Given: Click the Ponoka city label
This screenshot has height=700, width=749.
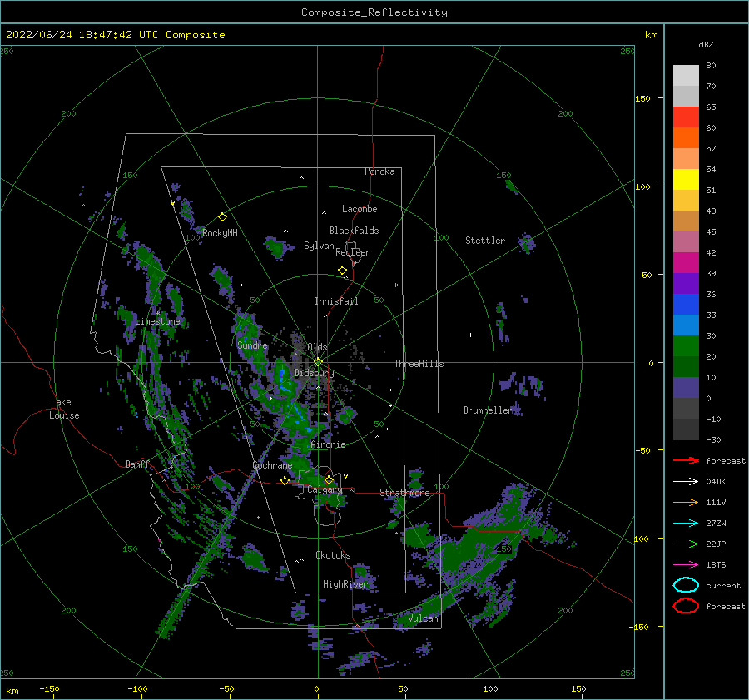Looking at the screenshot, I should (x=379, y=171).
